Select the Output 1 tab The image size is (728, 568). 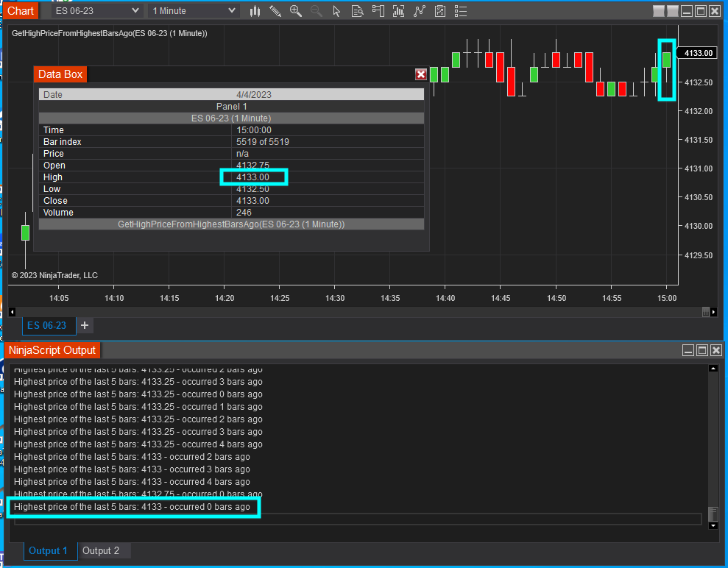pos(48,550)
